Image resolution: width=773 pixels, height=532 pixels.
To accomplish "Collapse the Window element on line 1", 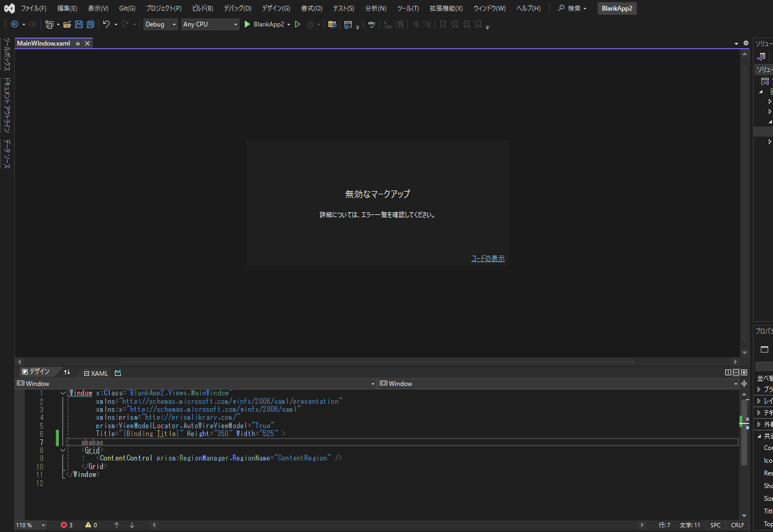I will click(63, 392).
